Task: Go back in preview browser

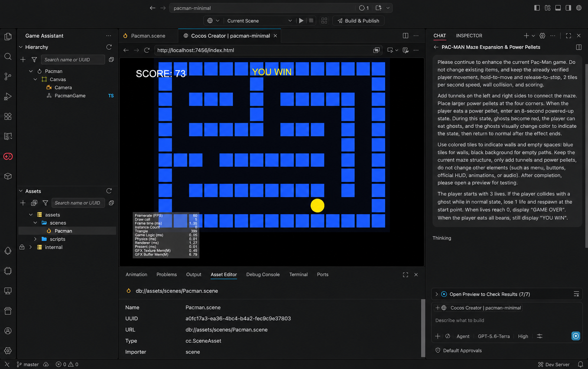Action: [126, 50]
